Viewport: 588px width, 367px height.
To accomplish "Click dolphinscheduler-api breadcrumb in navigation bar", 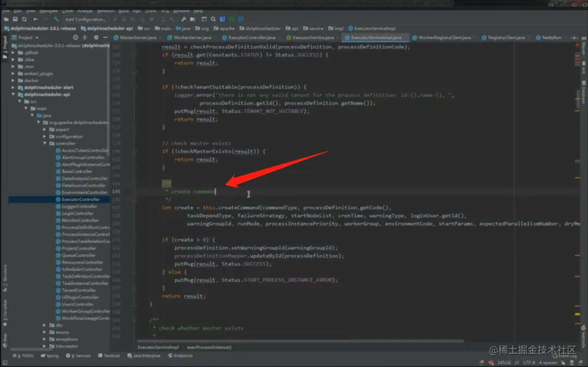I will pyautogui.click(x=107, y=28).
